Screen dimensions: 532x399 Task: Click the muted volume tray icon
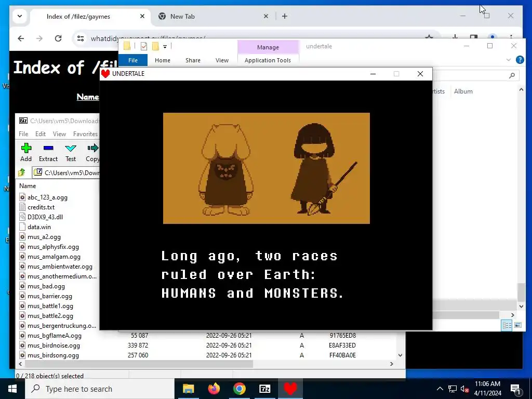tap(465, 389)
